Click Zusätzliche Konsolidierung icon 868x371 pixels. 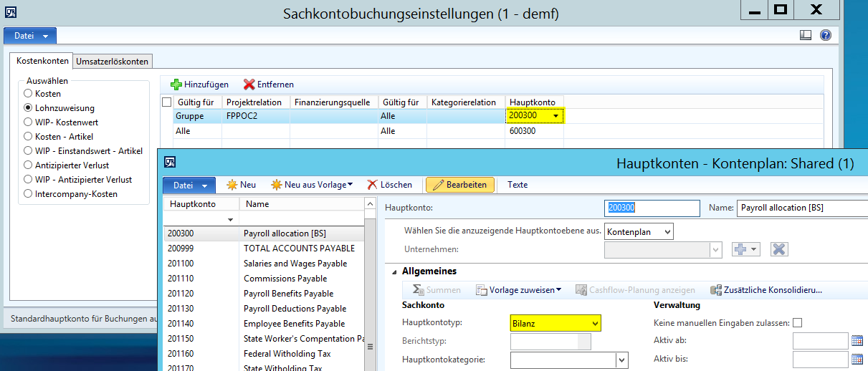pos(715,290)
